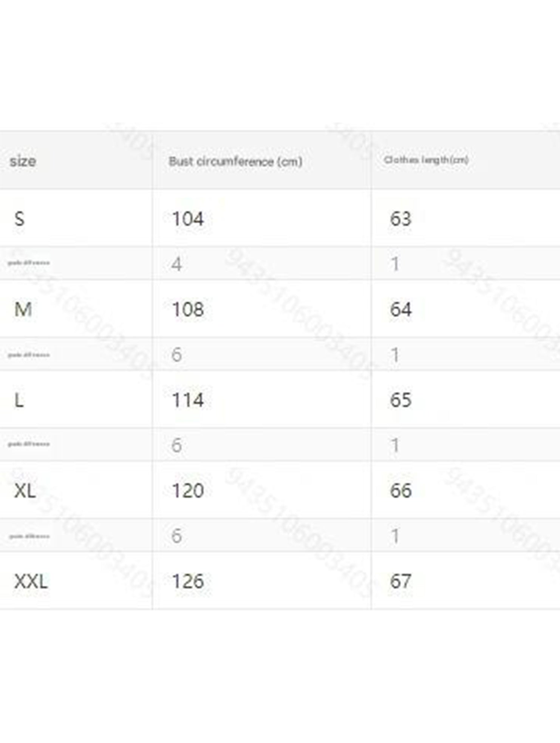Select the size XL row label
Viewport: 560px width, 743px height.
(25, 491)
